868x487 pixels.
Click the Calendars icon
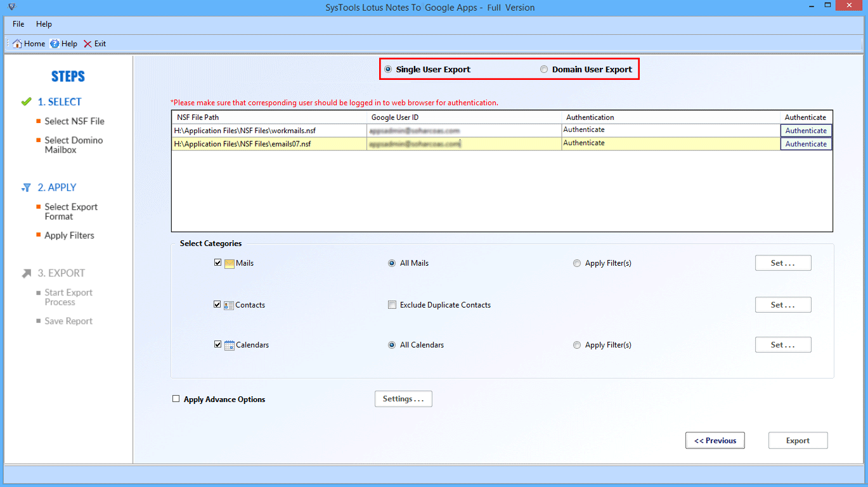pyautogui.click(x=229, y=345)
